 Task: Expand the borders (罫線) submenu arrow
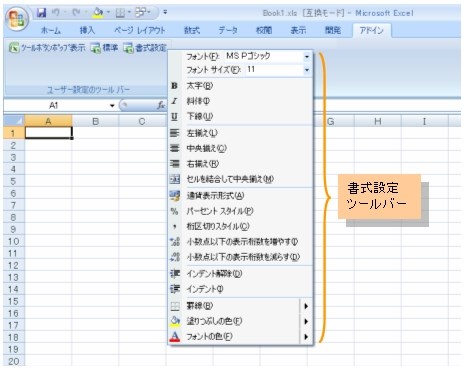click(x=306, y=306)
